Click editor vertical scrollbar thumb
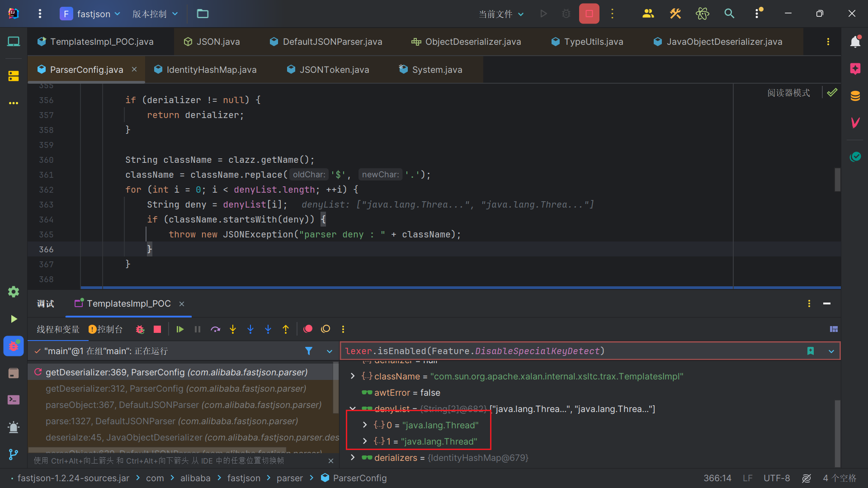This screenshot has width=868, height=488. (837, 180)
